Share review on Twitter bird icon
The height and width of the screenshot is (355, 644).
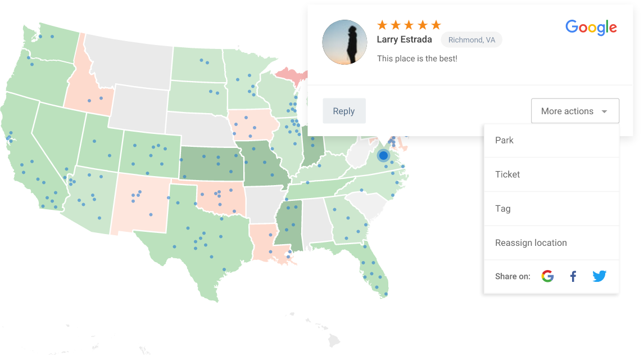tap(599, 276)
